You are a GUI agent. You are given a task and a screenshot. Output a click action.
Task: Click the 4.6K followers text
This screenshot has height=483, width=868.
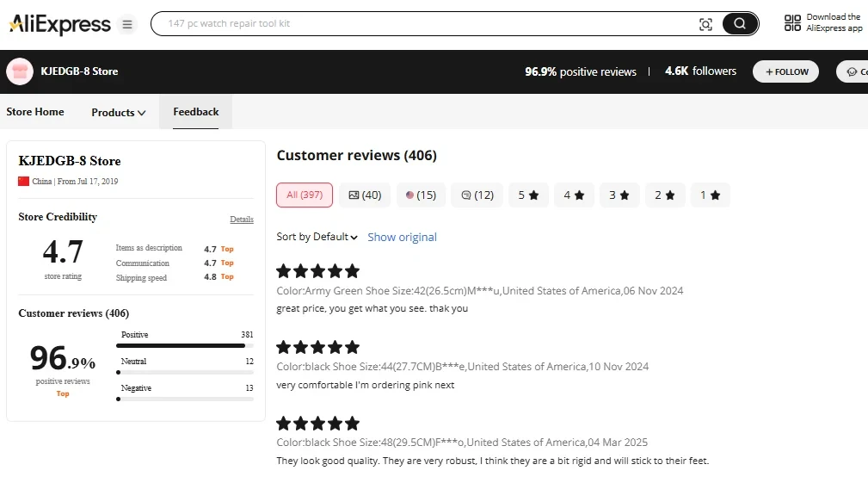coord(700,71)
